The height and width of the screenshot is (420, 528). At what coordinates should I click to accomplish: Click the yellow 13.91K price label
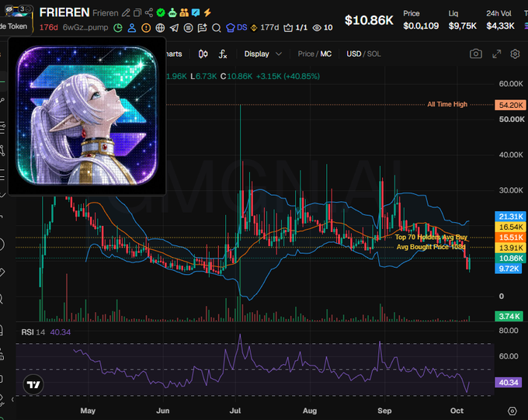click(510, 248)
